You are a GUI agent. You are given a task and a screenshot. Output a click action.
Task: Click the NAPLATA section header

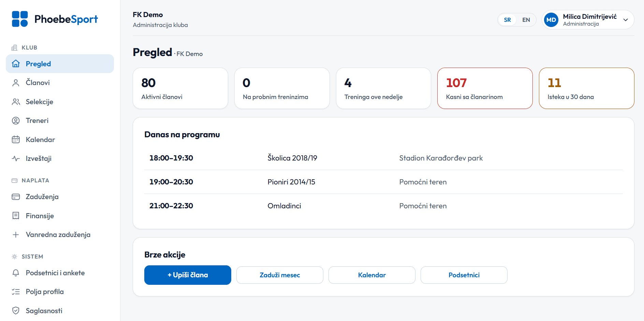coord(35,180)
